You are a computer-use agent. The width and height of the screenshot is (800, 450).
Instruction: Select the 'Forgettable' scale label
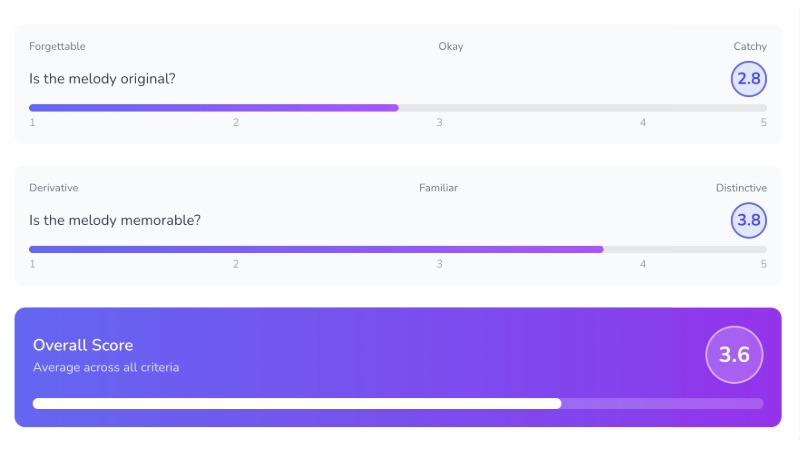57,47
